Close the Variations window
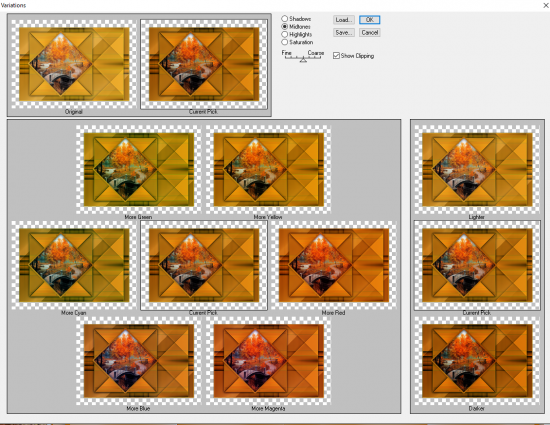Screen dimensions: 550x425 pyautogui.click(x=546, y=5)
